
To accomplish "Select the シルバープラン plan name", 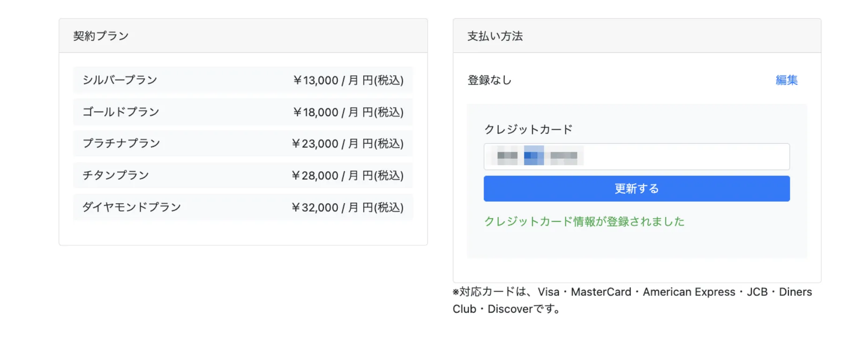I will pos(120,80).
